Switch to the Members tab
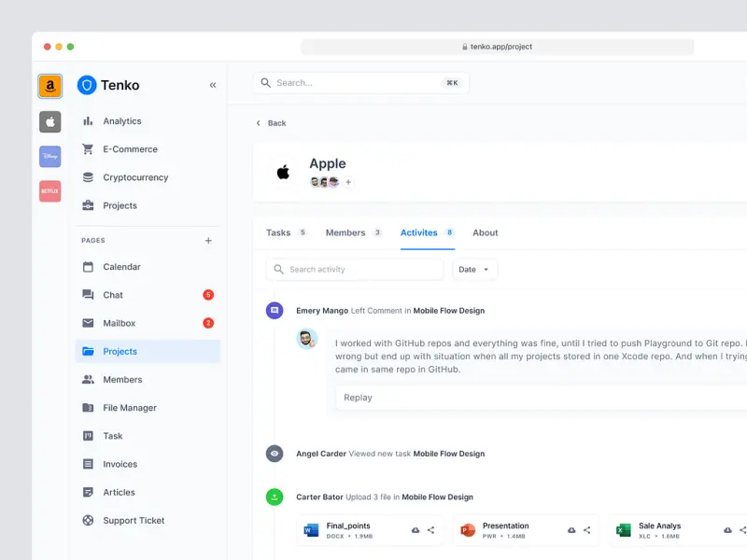 346,232
